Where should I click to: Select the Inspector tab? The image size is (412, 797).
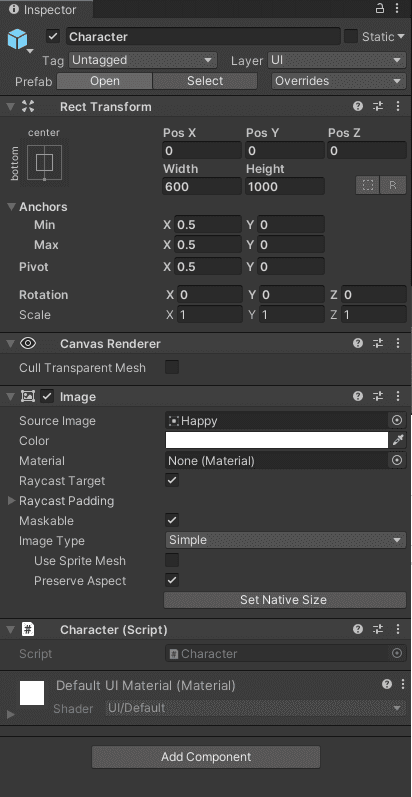pos(44,9)
